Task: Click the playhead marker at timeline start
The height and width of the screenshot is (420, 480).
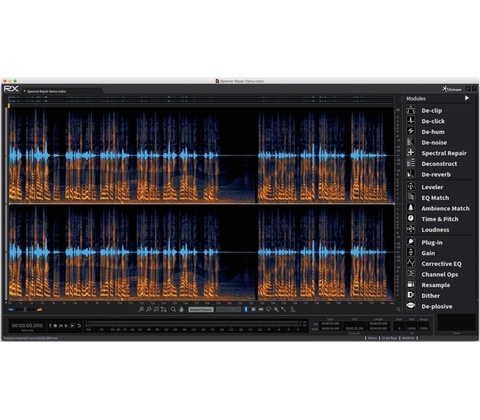Action: tap(9, 106)
